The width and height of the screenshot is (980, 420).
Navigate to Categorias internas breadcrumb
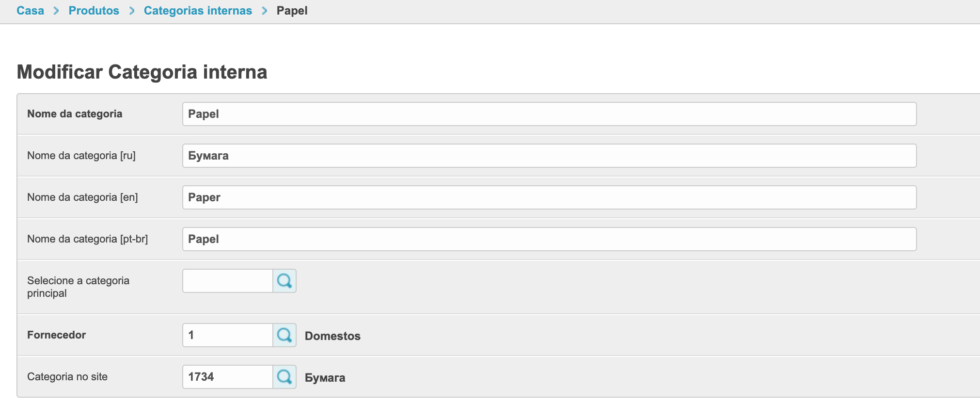click(x=198, y=11)
